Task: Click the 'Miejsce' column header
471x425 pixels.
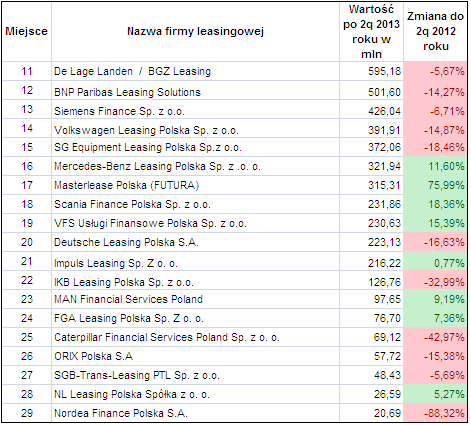Action: pos(27,32)
